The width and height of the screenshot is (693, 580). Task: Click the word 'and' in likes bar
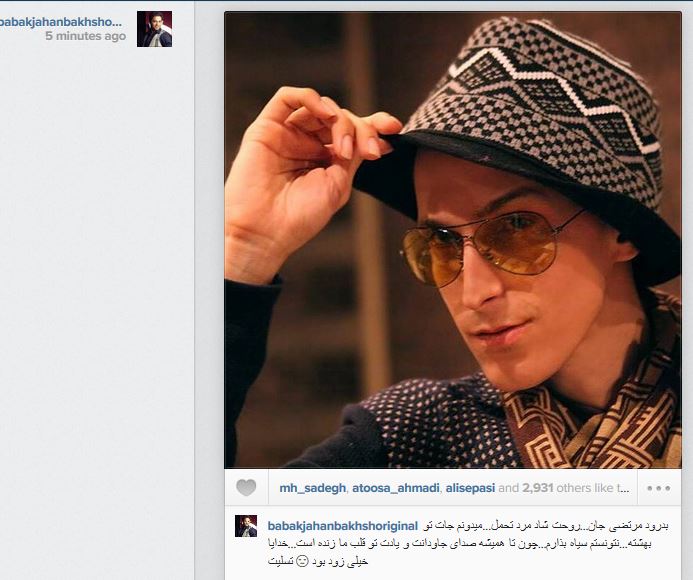(x=508, y=488)
